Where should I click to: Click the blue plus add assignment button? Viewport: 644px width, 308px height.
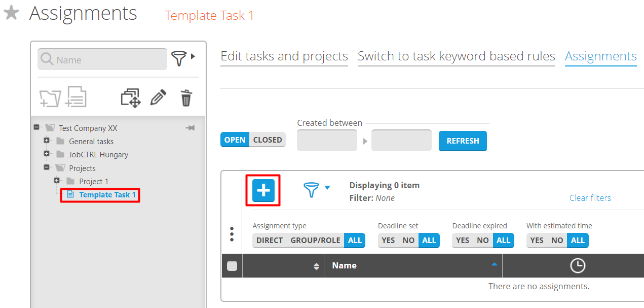pyautogui.click(x=263, y=191)
